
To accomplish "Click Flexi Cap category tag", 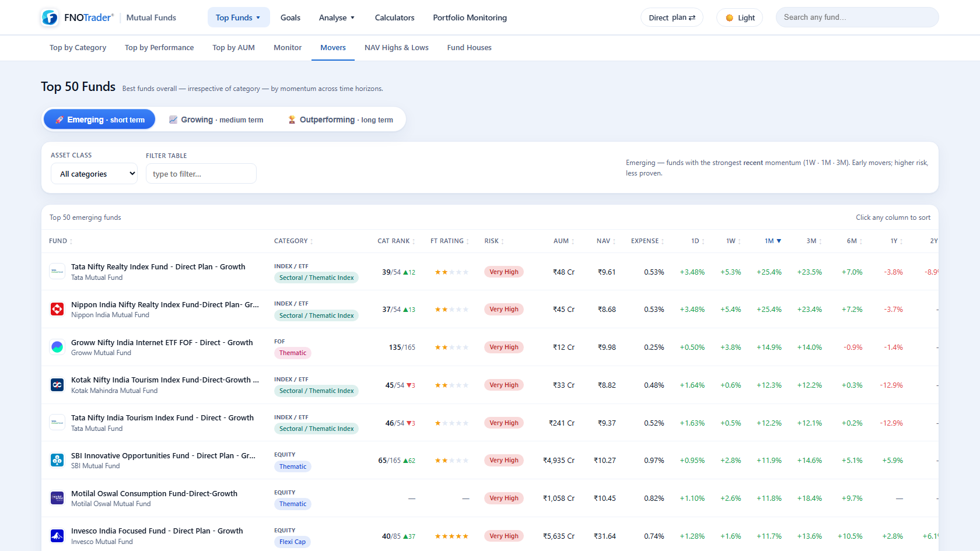I will (x=292, y=542).
